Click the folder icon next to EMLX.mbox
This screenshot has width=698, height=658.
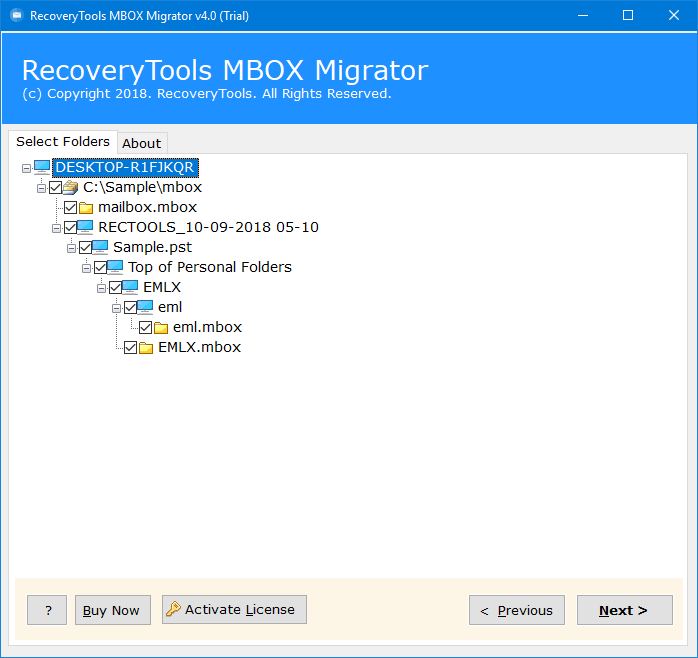(x=146, y=347)
